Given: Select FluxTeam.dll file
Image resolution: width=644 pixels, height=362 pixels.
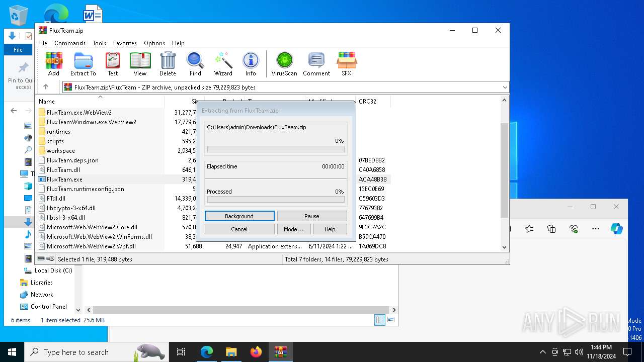Looking at the screenshot, I should click(63, 170).
